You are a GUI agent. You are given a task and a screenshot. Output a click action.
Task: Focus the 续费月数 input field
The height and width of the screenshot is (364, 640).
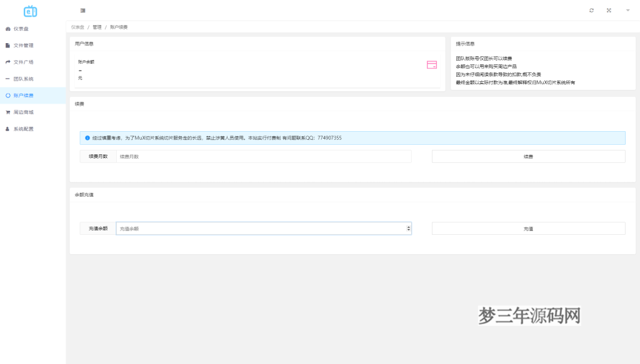[263, 157]
